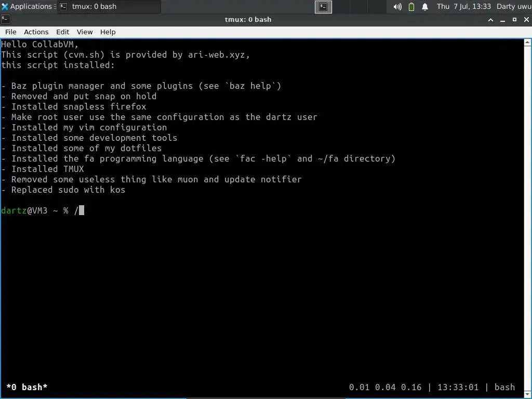Click the scrollbar up arrow
The image size is (532, 399).
(528, 43)
